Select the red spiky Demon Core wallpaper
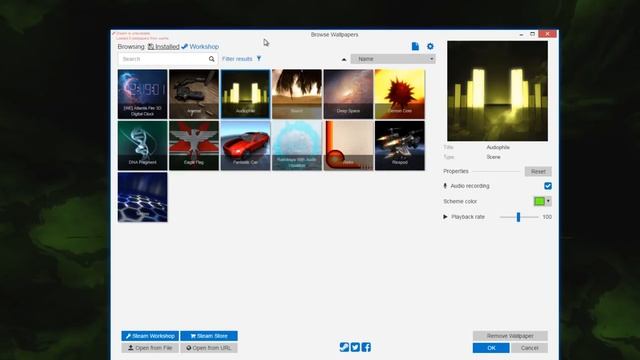 (400, 94)
